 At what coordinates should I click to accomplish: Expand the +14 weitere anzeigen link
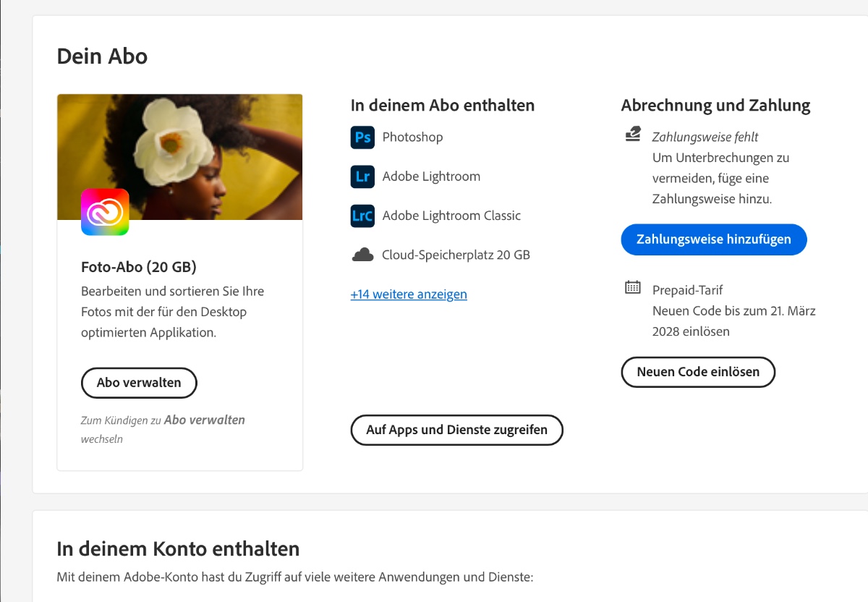pyautogui.click(x=409, y=294)
